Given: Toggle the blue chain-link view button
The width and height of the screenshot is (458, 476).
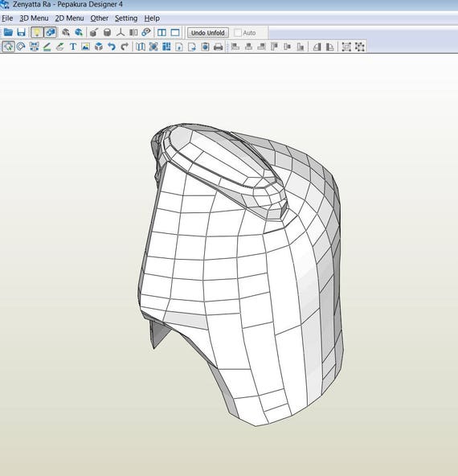Looking at the screenshot, I should [x=51, y=32].
